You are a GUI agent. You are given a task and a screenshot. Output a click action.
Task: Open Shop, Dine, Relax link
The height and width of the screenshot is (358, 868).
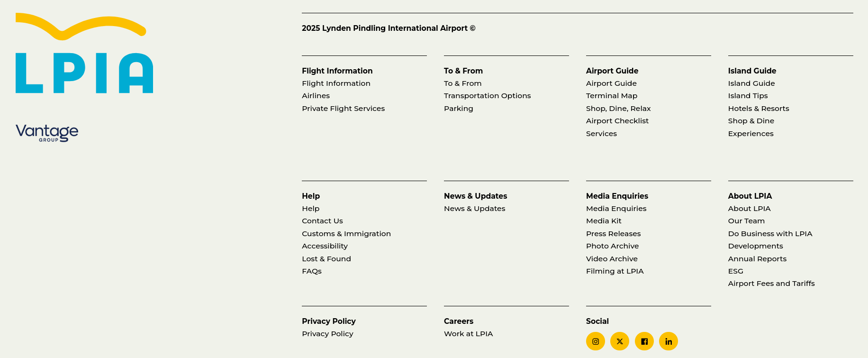618,109
